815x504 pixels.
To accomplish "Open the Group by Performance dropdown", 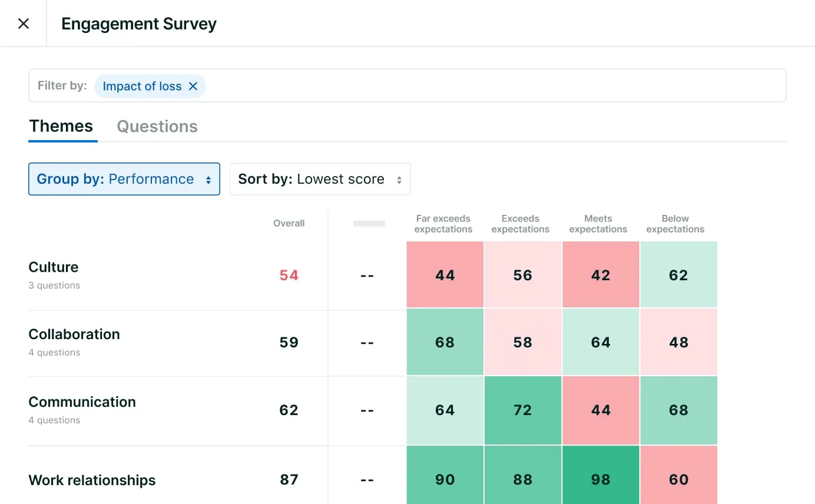I will 124,179.
